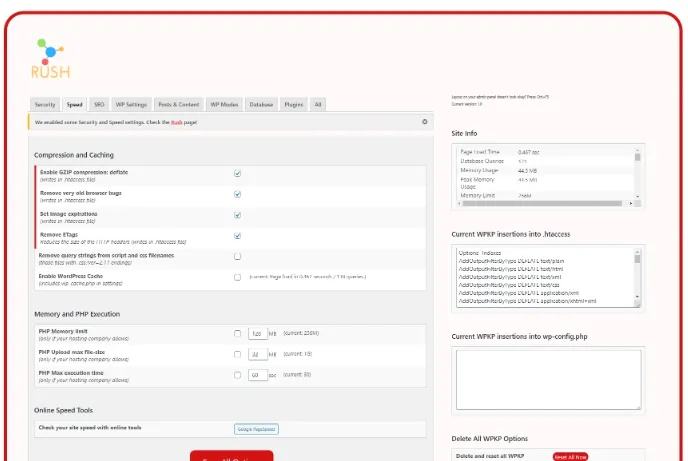Click the PHP Upload max file-size field
The width and height of the screenshot is (688, 461).
(x=256, y=354)
